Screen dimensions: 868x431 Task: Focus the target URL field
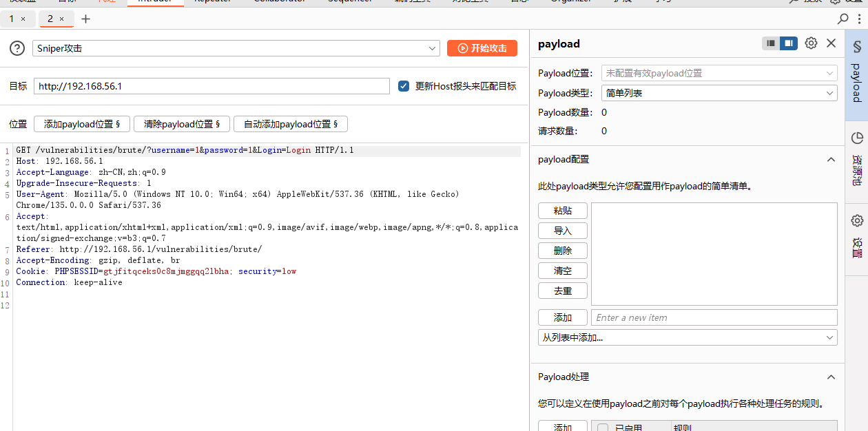coord(211,86)
